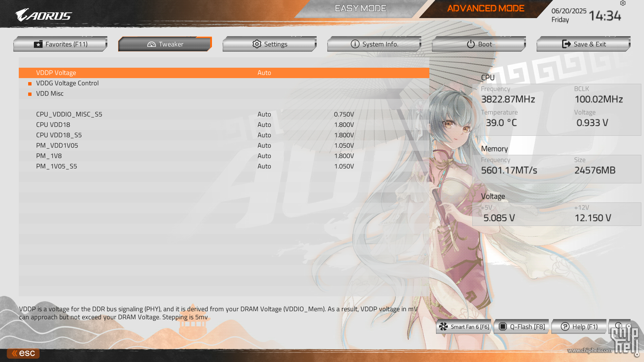644x362 pixels.
Task: Click the search magnifier button
Action: point(619,326)
